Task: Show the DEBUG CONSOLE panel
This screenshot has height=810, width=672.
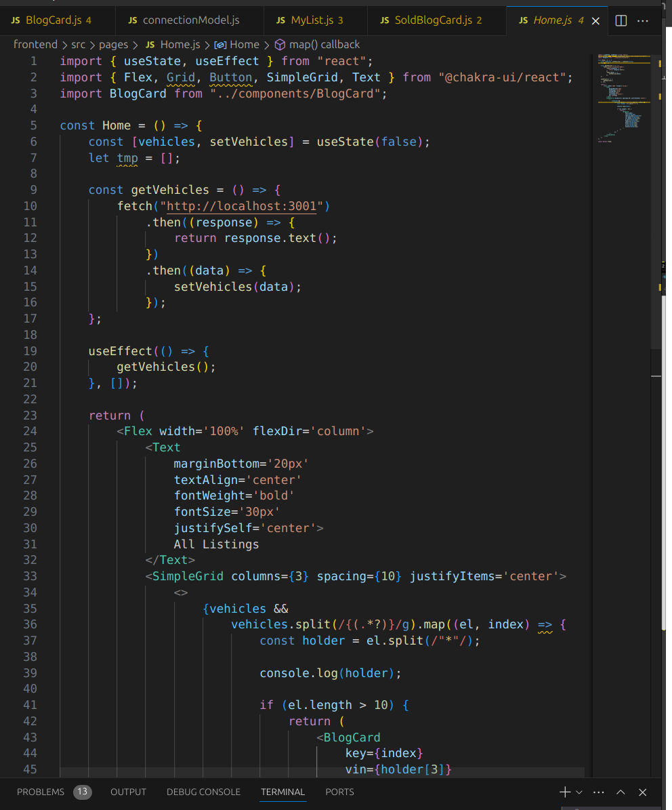Action: tap(203, 792)
